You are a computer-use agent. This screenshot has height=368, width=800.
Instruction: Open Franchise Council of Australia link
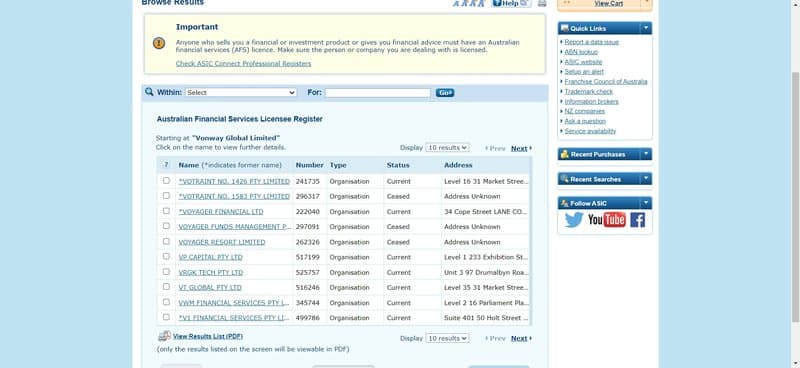point(606,82)
